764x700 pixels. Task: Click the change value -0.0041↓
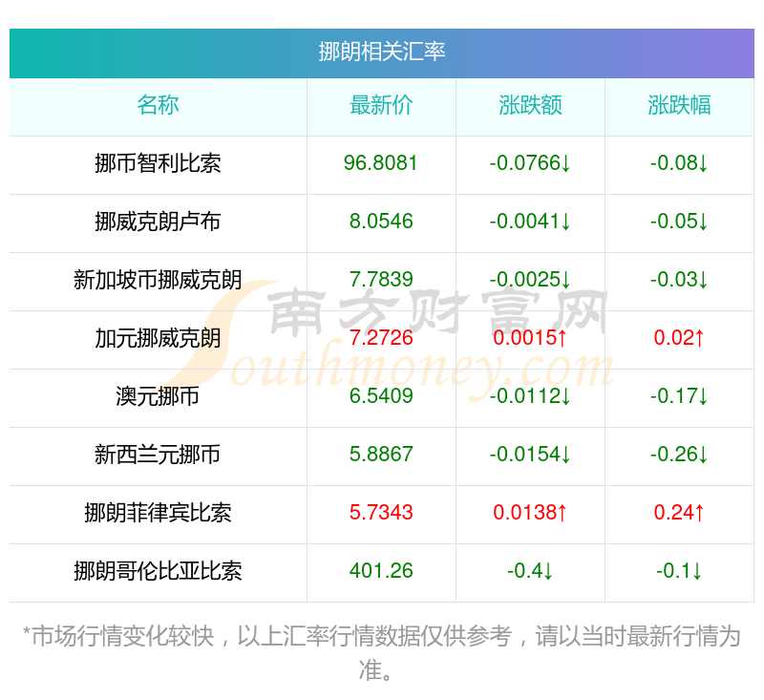point(530,222)
